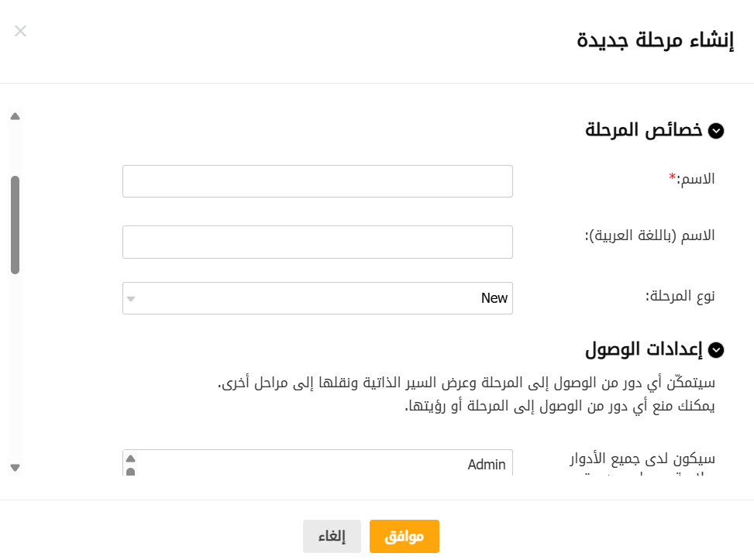The width and height of the screenshot is (754, 560).
Task: Close the create new stage dialog
Action: (x=20, y=31)
